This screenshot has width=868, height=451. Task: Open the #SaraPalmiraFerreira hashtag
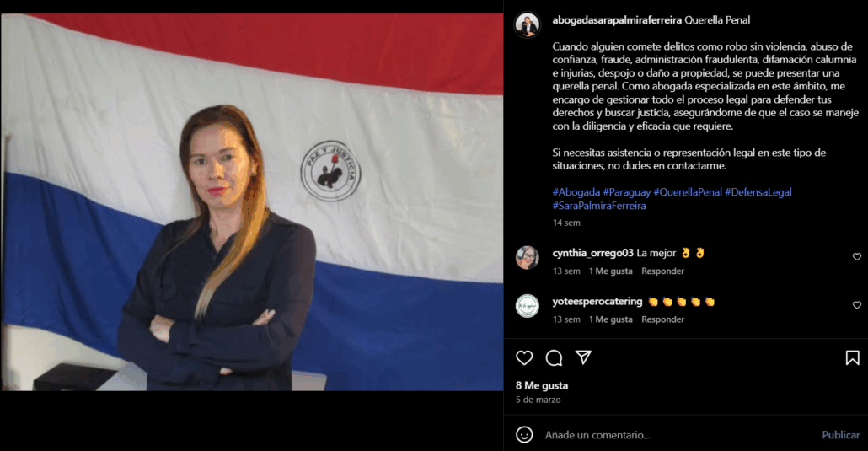coord(599,206)
